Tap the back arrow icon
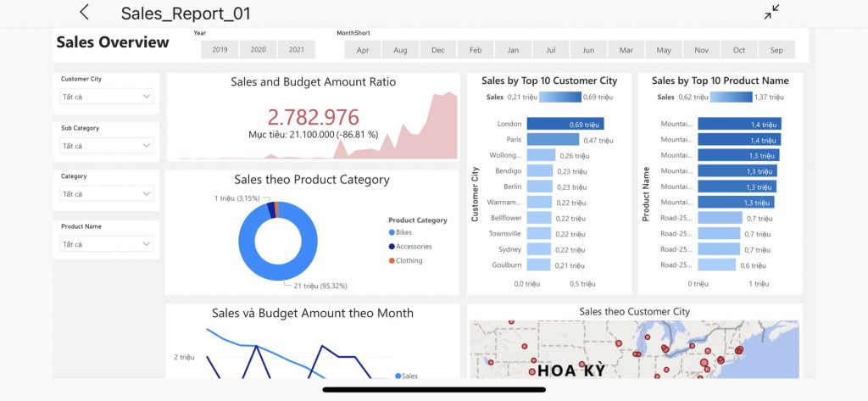 tap(84, 12)
